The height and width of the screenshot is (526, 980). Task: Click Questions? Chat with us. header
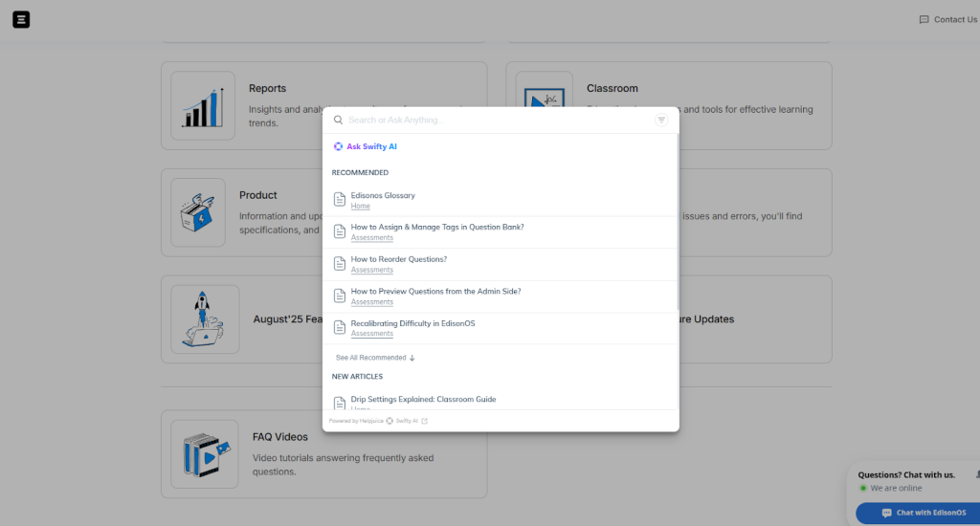(x=906, y=474)
